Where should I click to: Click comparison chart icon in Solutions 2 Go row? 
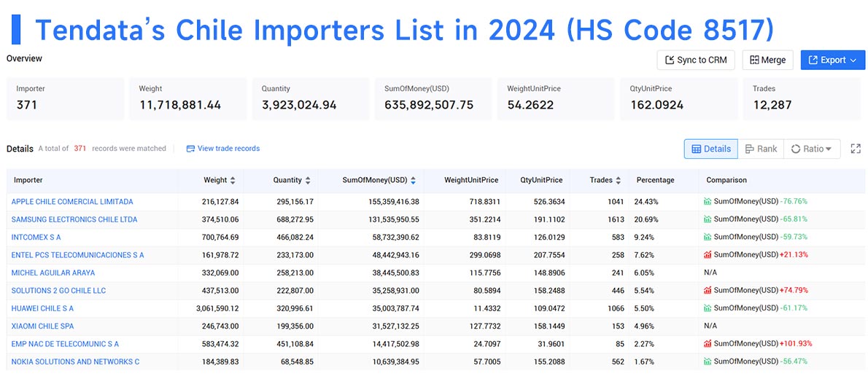708,290
